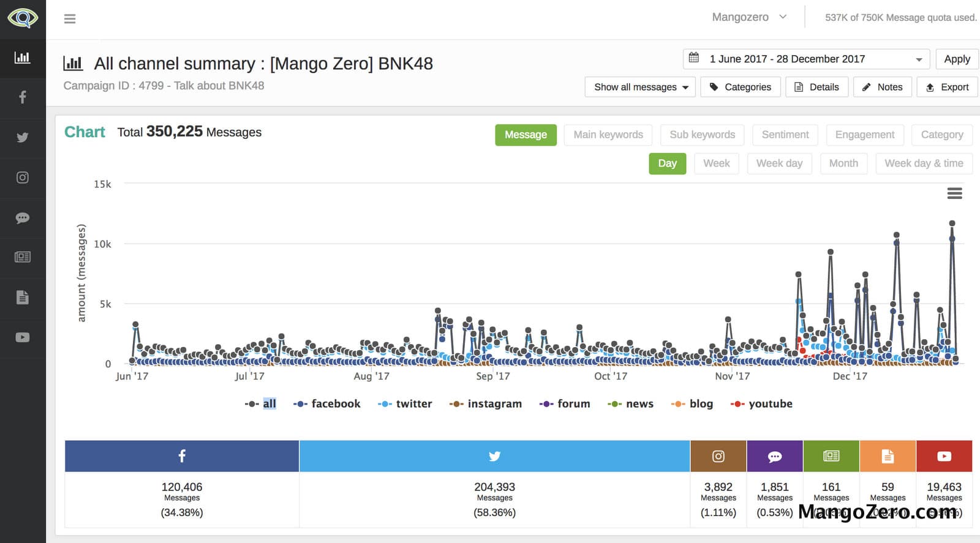980x543 pixels.
Task: Click the 204,393 Twitter messages count
Action: (x=494, y=487)
